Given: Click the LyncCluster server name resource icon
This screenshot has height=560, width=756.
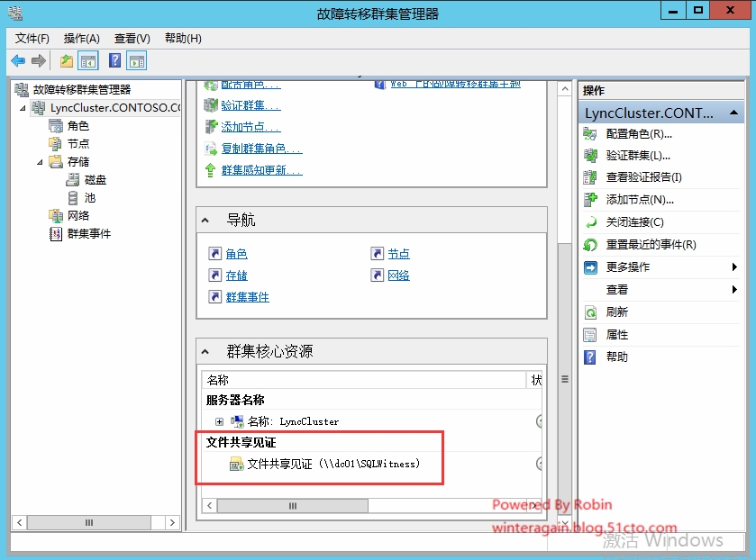Looking at the screenshot, I should [237, 421].
